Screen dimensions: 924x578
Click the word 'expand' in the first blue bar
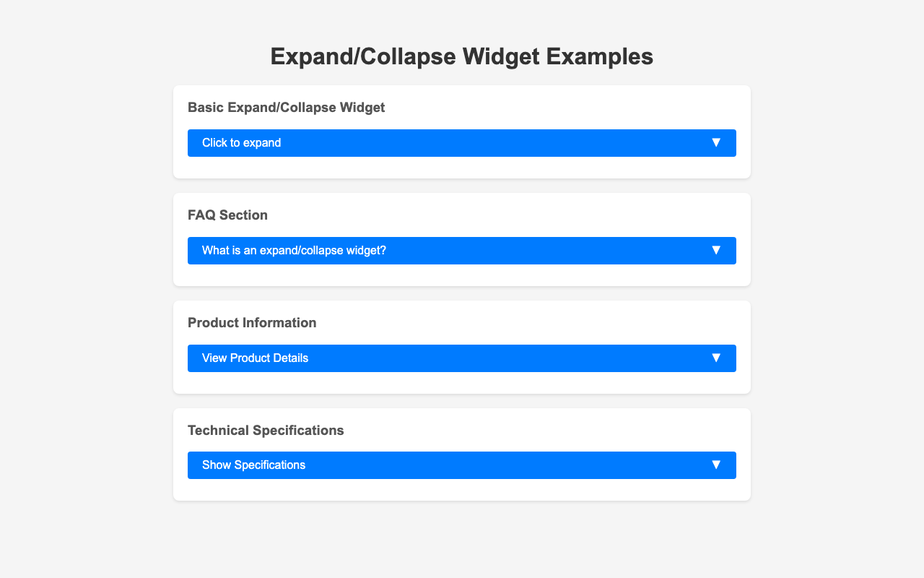[262, 143]
